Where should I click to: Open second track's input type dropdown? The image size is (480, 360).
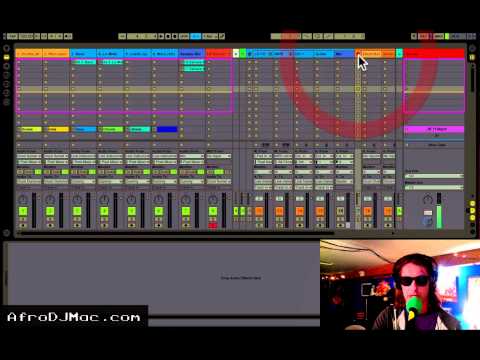[56, 156]
